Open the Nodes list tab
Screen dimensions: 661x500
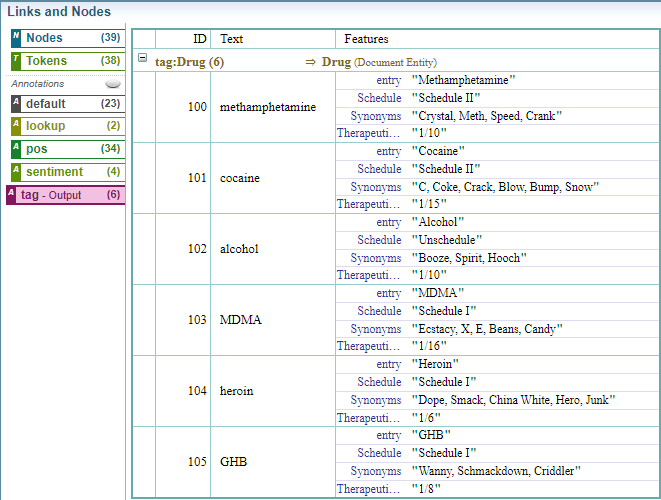coord(66,38)
